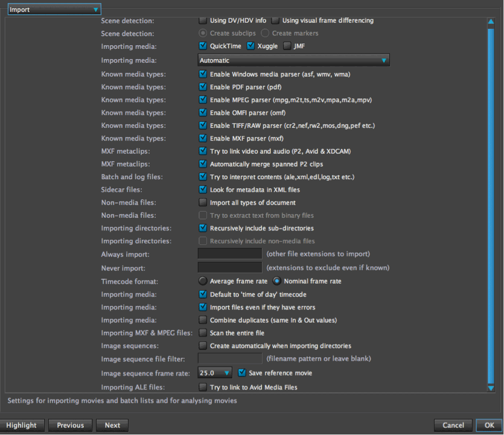The width and height of the screenshot is (504, 435).
Task: Click the Image sequence file filter field
Action: (230, 358)
